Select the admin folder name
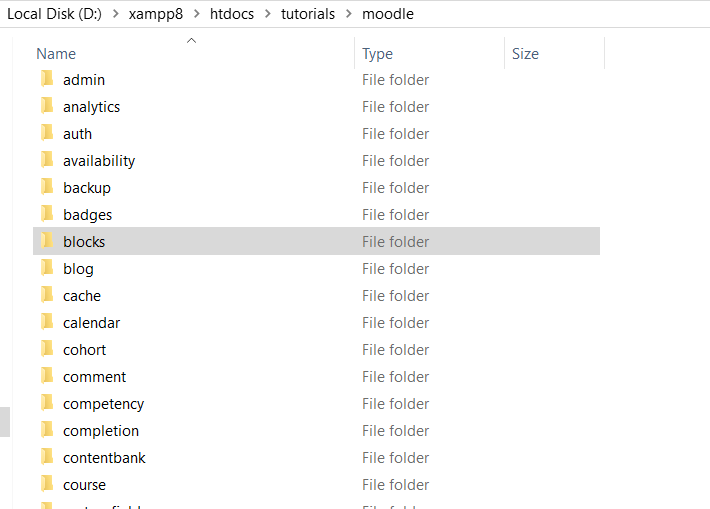Viewport: 710px width, 509px height. (x=84, y=80)
